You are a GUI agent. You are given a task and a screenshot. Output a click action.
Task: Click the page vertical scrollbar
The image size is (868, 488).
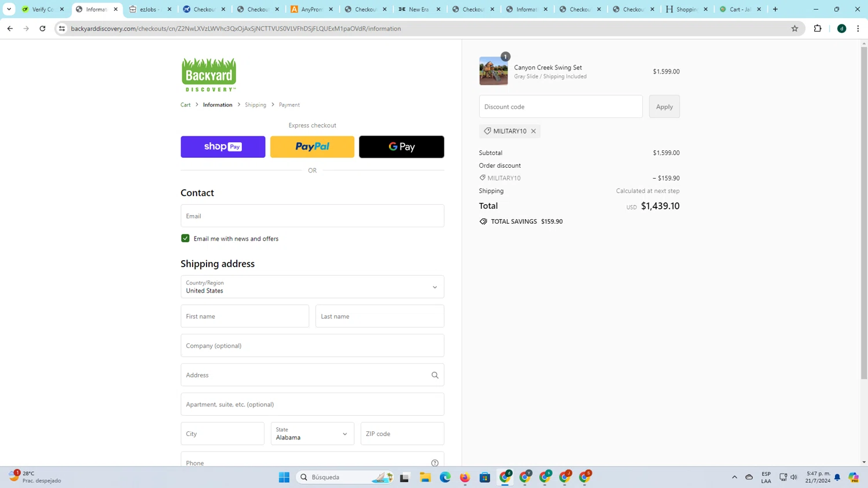864,213
